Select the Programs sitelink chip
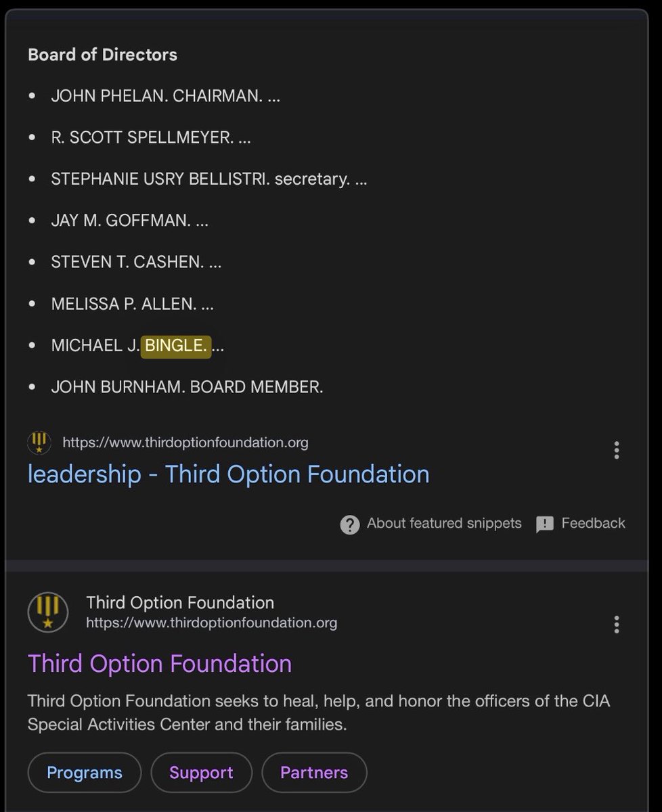This screenshot has width=662, height=812. coord(85,773)
